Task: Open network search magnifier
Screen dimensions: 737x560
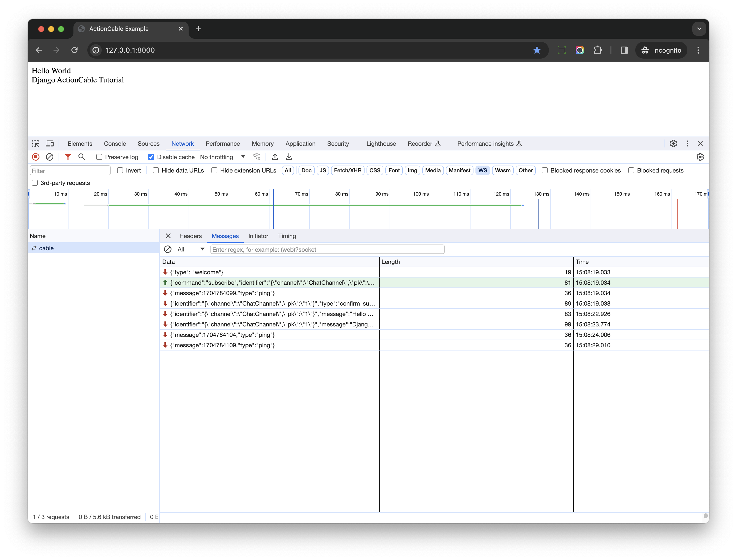Action: 82,157
